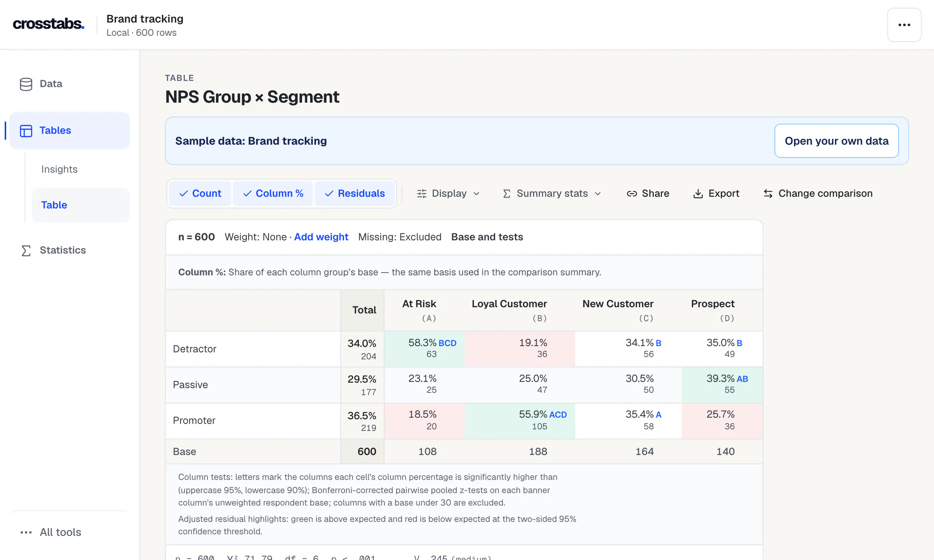Click the 58.3% BCD cell
The image size is (934, 560).
click(x=425, y=348)
